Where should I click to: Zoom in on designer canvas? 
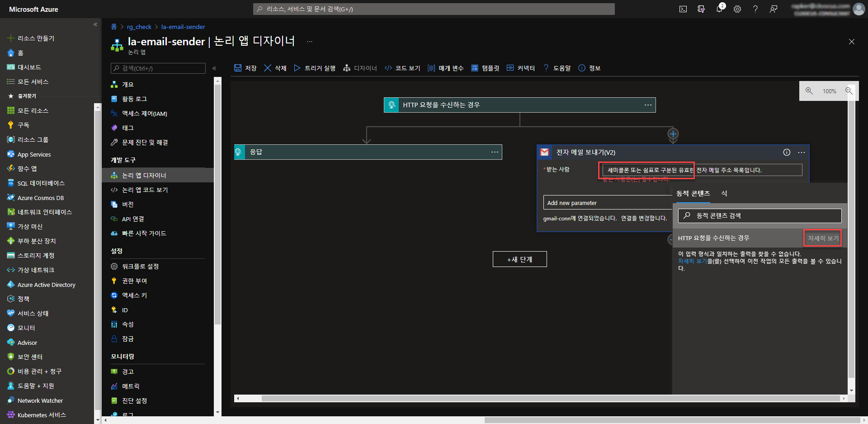pyautogui.click(x=809, y=91)
